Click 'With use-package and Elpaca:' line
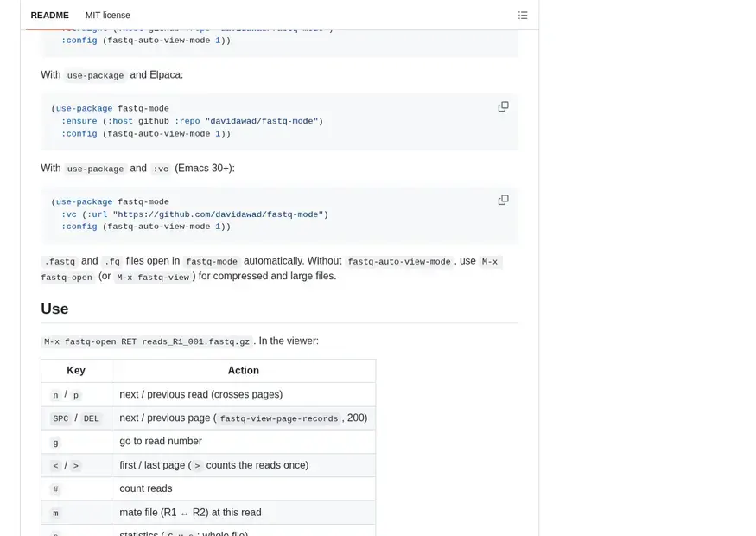 [111, 74]
